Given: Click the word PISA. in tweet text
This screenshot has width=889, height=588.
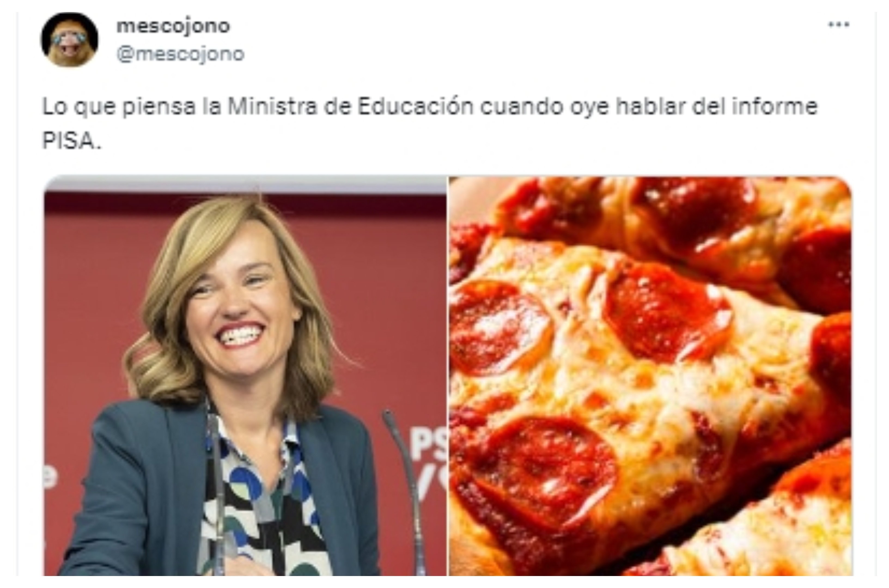Looking at the screenshot, I should click(72, 141).
